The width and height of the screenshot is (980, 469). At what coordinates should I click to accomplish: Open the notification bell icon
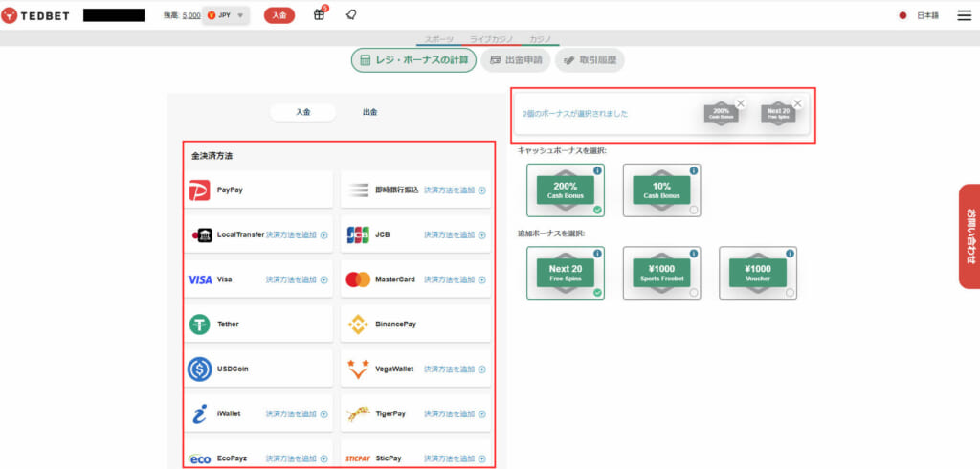tap(351, 15)
